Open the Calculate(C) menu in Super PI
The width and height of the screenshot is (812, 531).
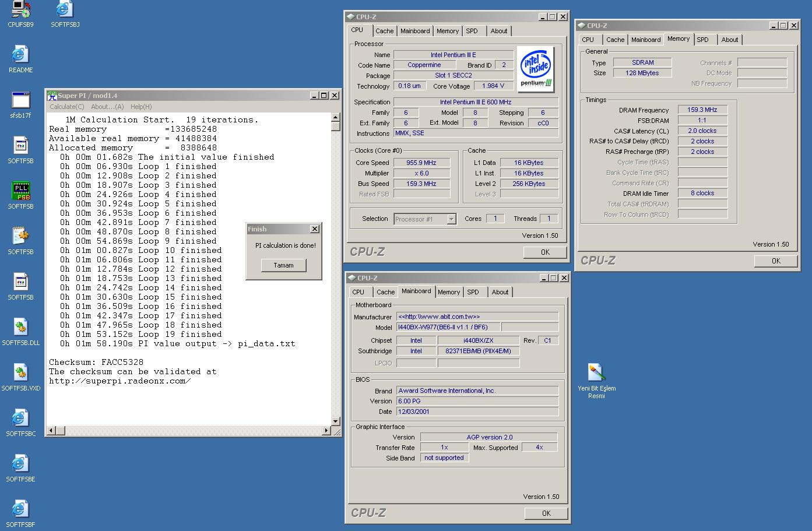tap(67, 107)
